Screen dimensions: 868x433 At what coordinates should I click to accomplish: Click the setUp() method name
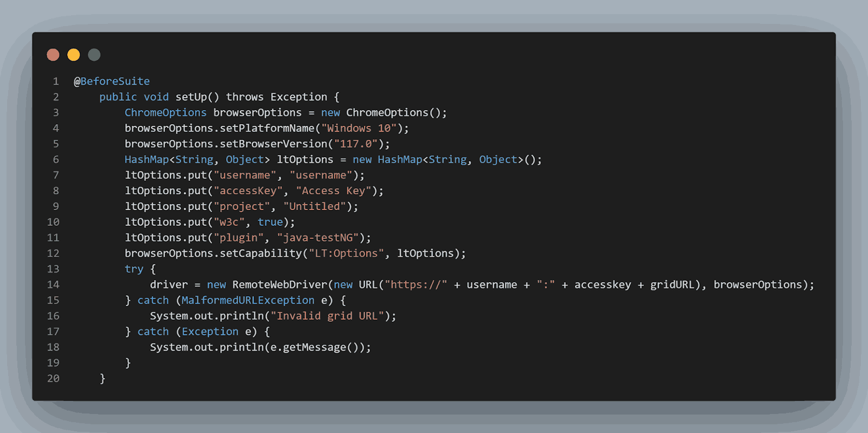197,97
